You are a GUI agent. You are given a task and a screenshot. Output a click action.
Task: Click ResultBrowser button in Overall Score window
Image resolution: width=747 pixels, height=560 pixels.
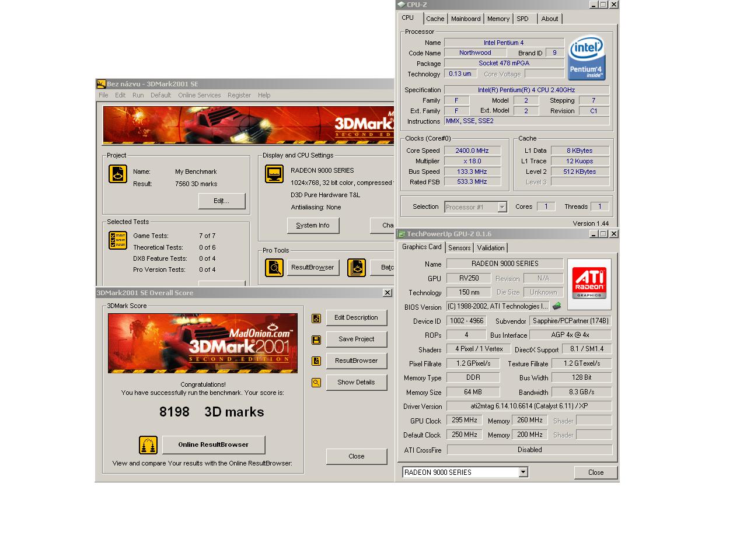[x=356, y=360]
